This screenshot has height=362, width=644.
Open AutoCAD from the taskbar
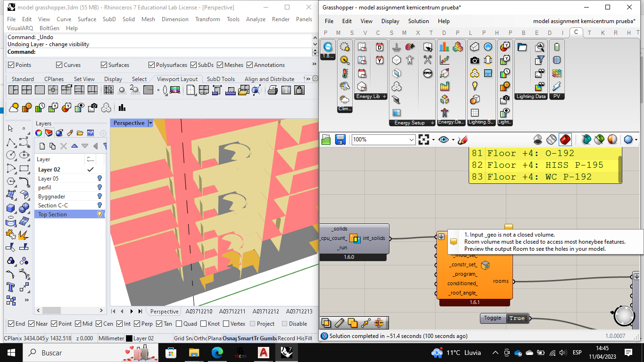tap(264, 353)
